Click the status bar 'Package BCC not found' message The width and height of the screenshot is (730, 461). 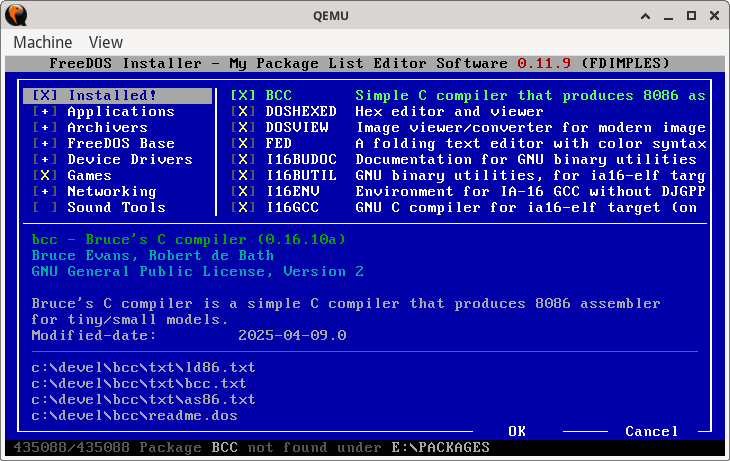click(314, 447)
